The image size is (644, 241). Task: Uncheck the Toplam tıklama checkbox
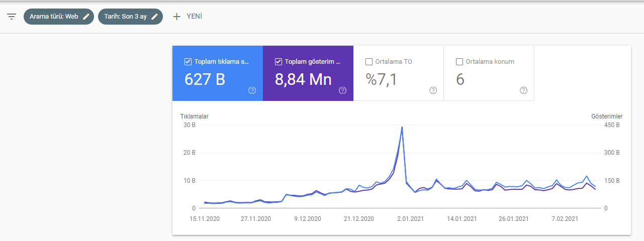[188, 62]
